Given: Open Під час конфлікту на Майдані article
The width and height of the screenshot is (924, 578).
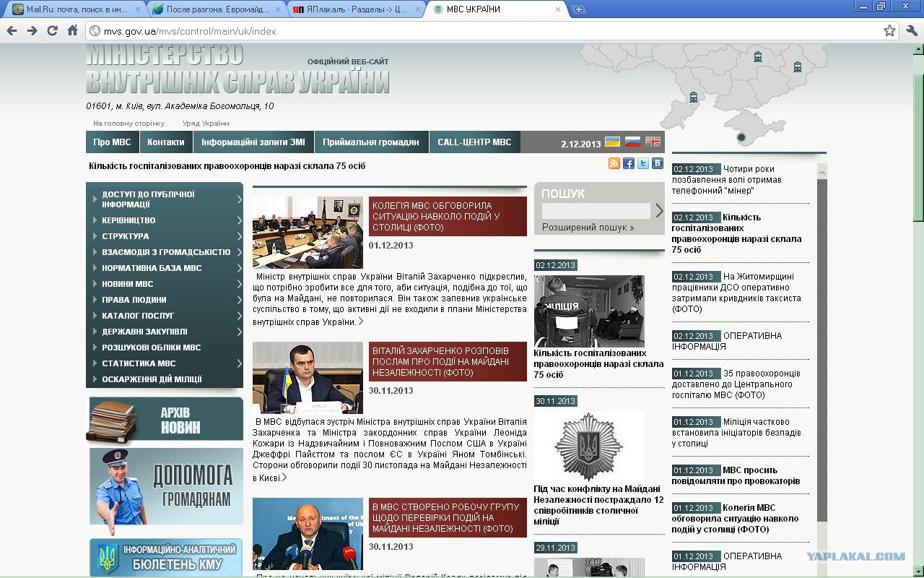Looking at the screenshot, I should coord(598,505).
